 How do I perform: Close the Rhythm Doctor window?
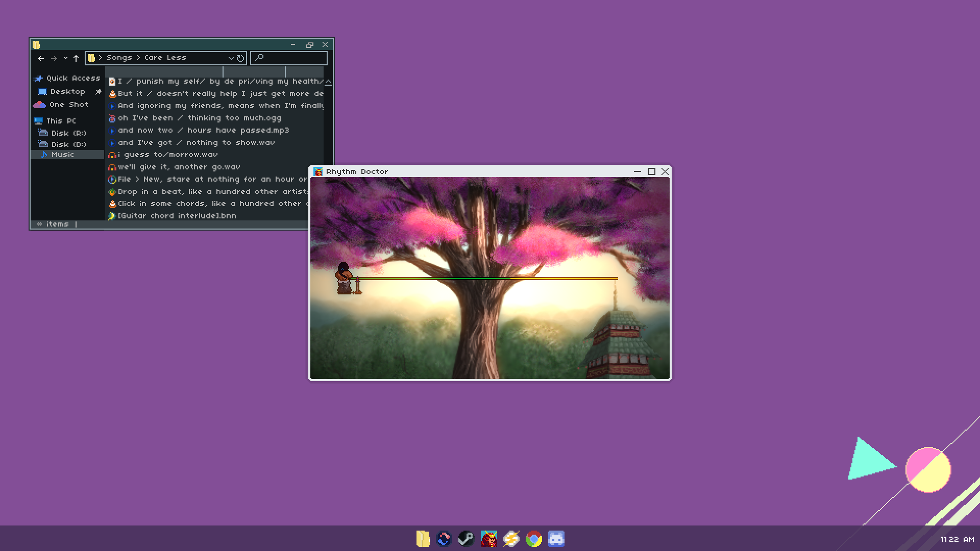click(665, 171)
